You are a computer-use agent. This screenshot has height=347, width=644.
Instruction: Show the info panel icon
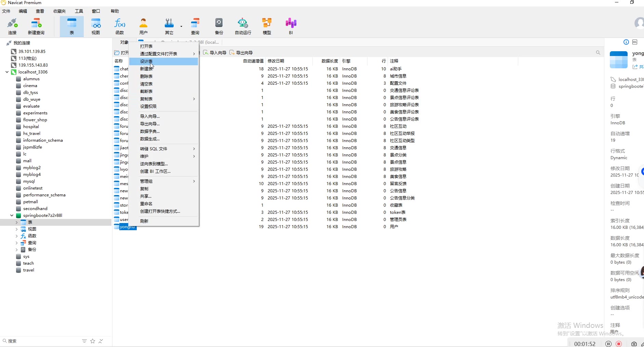click(x=626, y=42)
